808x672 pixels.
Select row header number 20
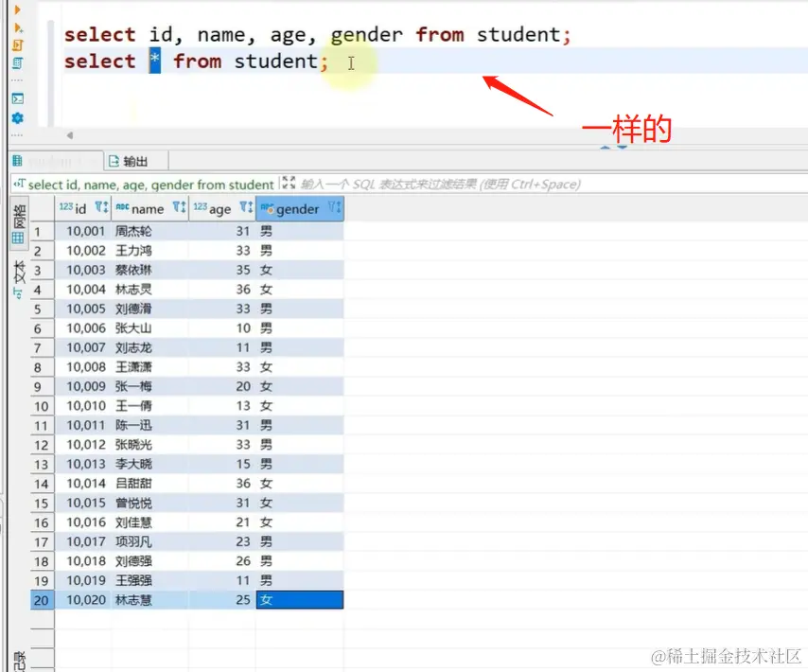pyautogui.click(x=42, y=600)
